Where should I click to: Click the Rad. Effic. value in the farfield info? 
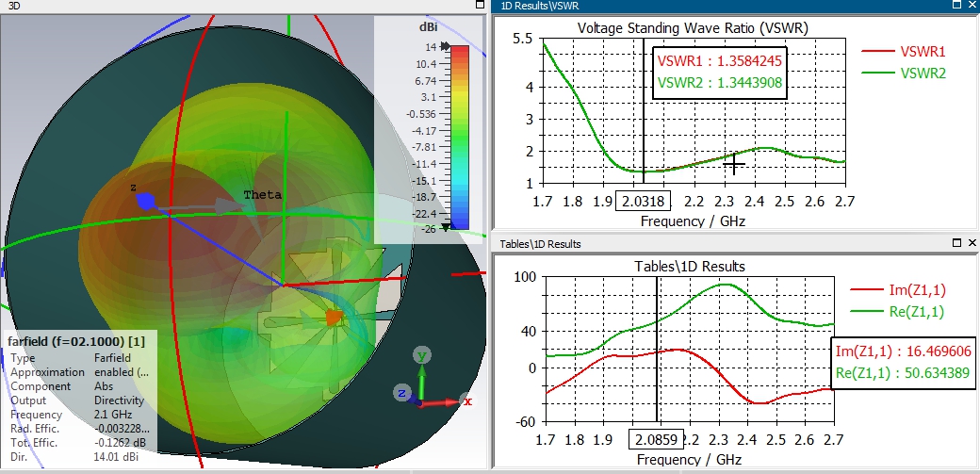pyautogui.click(x=122, y=429)
